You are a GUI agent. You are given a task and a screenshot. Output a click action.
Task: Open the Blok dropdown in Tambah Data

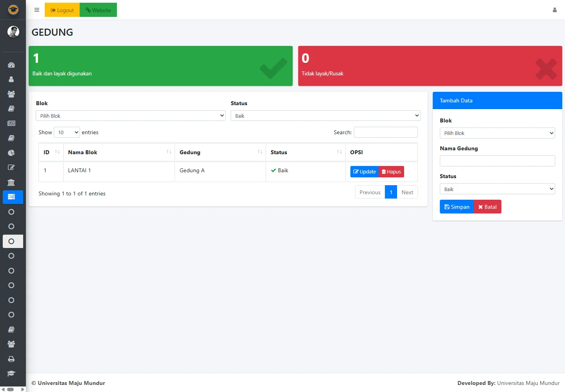pyautogui.click(x=497, y=133)
